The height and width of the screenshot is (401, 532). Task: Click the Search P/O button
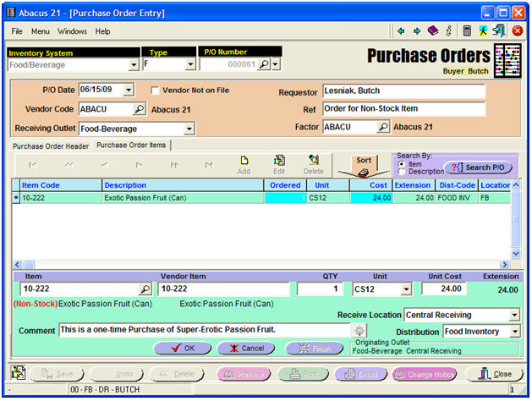479,168
